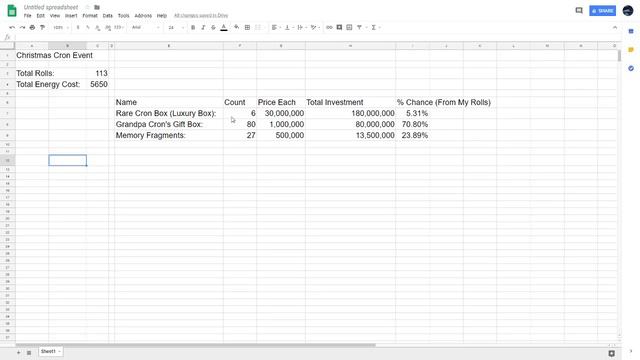
Task: Collapse the toolbar with the chevron
Action: pyautogui.click(x=615, y=27)
